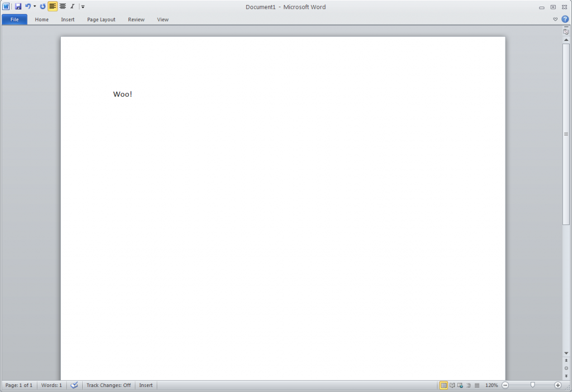Click the vertical scrollbar down arrow

pos(566,353)
